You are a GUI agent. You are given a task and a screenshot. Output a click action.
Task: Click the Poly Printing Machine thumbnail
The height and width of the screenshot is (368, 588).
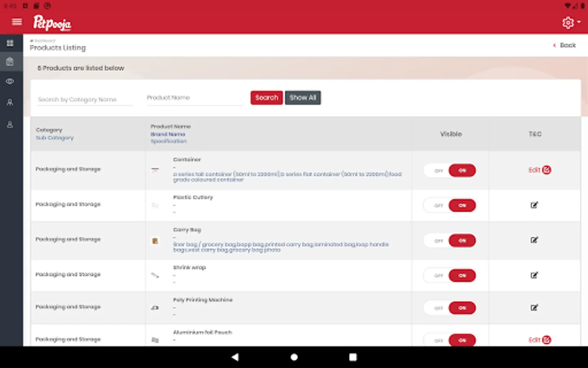click(155, 307)
